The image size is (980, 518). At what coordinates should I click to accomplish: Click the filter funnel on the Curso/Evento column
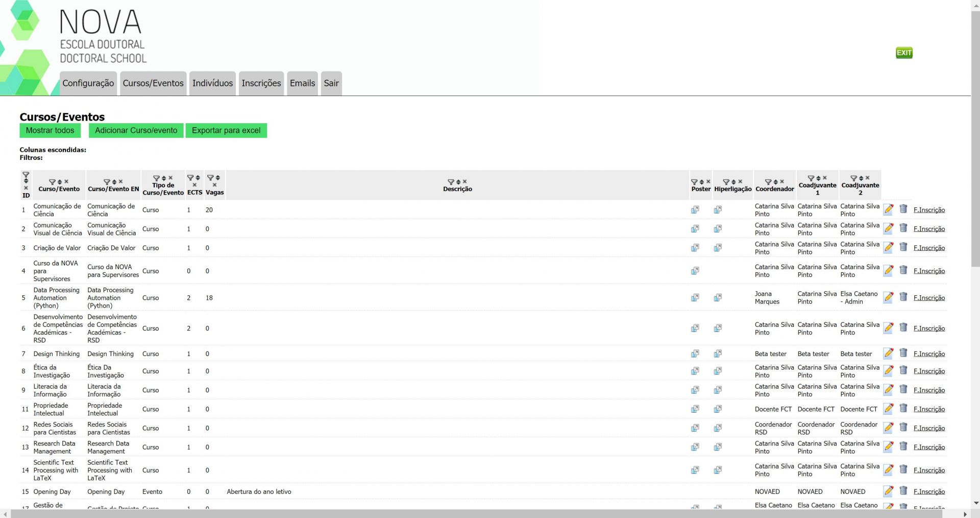(52, 182)
